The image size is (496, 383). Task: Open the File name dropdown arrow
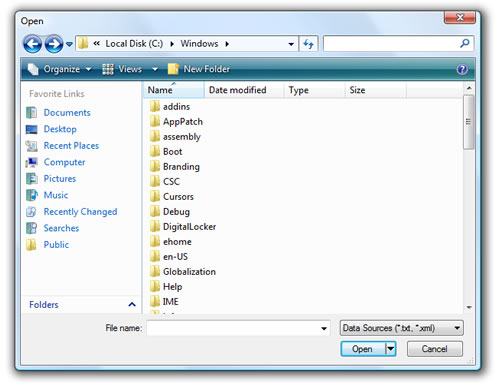(x=324, y=328)
